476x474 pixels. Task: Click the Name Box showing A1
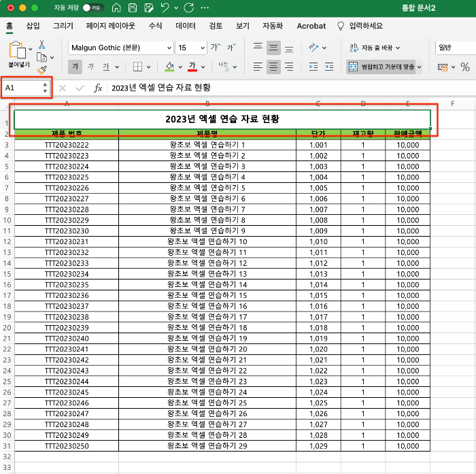point(22,88)
